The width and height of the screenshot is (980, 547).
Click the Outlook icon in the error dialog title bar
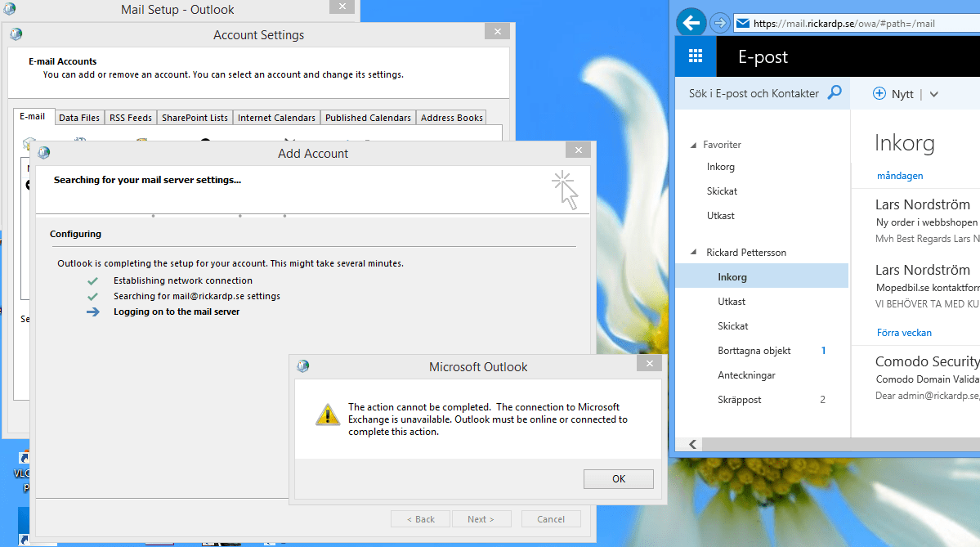click(303, 365)
